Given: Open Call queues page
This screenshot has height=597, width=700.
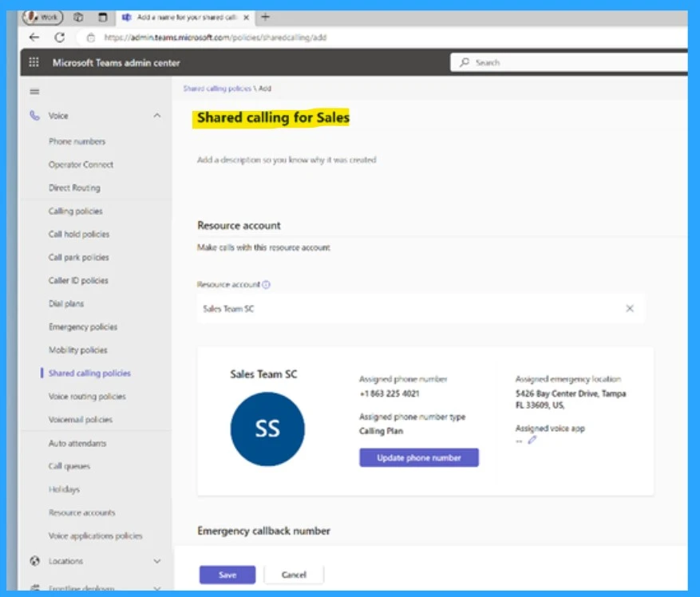Looking at the screenshot, I should point(69,466).
